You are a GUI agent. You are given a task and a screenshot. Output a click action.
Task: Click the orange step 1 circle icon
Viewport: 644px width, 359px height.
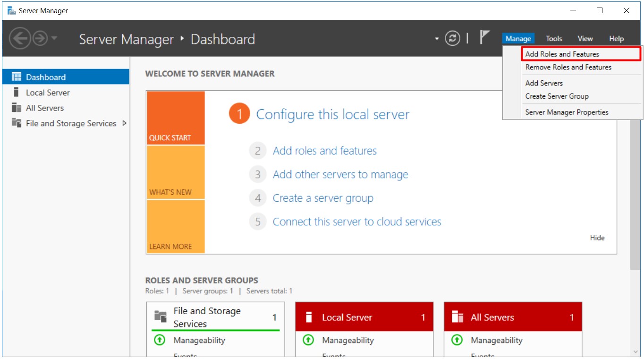tap(239, 114)
